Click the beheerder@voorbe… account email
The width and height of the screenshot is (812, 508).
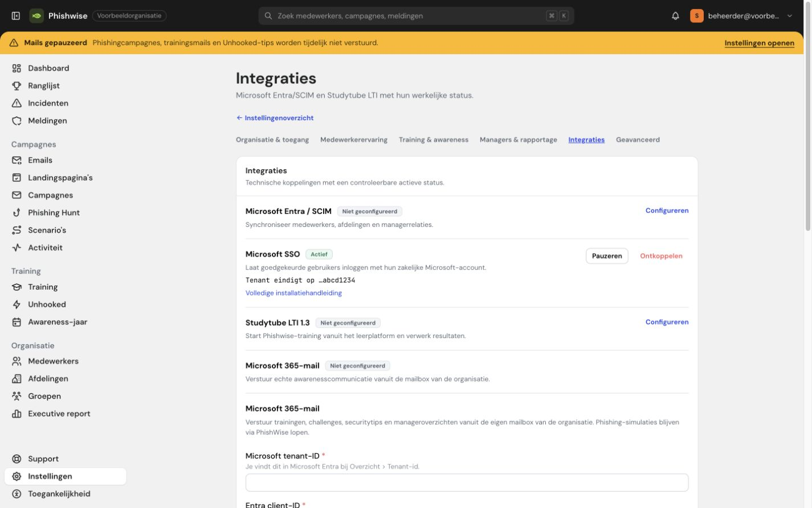(743, 16)
